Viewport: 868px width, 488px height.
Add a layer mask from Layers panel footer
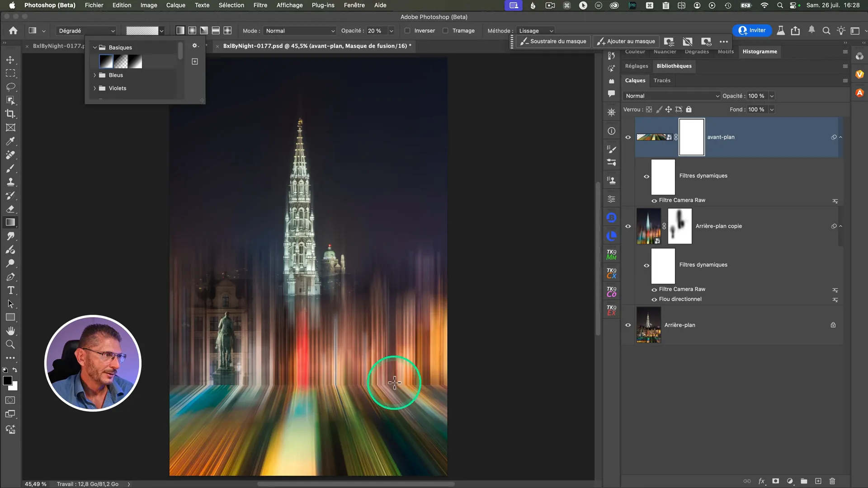[776, 481]
